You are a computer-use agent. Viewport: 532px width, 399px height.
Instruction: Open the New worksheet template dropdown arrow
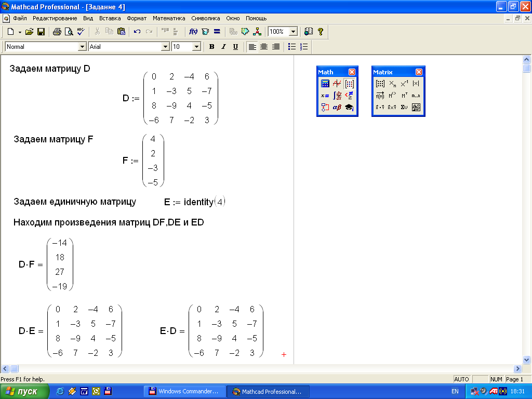(20, 32)
